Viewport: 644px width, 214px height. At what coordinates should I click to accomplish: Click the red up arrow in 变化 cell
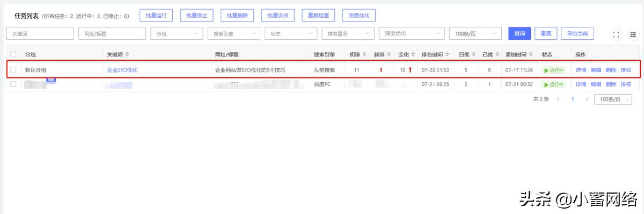point(411,70)
